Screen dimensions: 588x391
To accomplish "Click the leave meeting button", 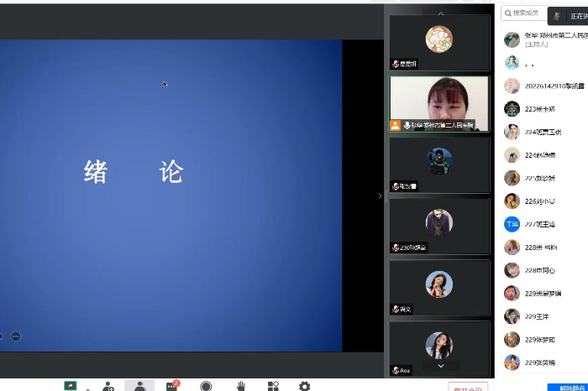I will coord(468,387).
